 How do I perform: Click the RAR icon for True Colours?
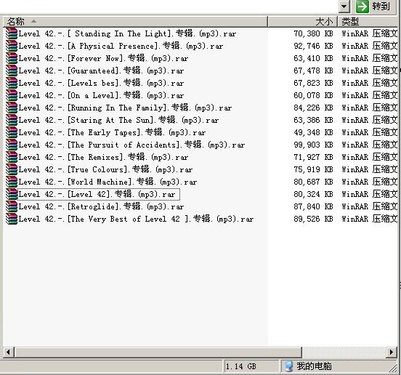tap(12, 169)
